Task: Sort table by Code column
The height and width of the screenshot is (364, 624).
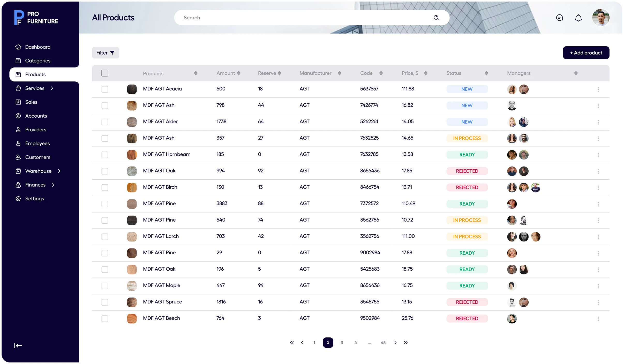Action: pyautogui.click(x=381, y=73)
